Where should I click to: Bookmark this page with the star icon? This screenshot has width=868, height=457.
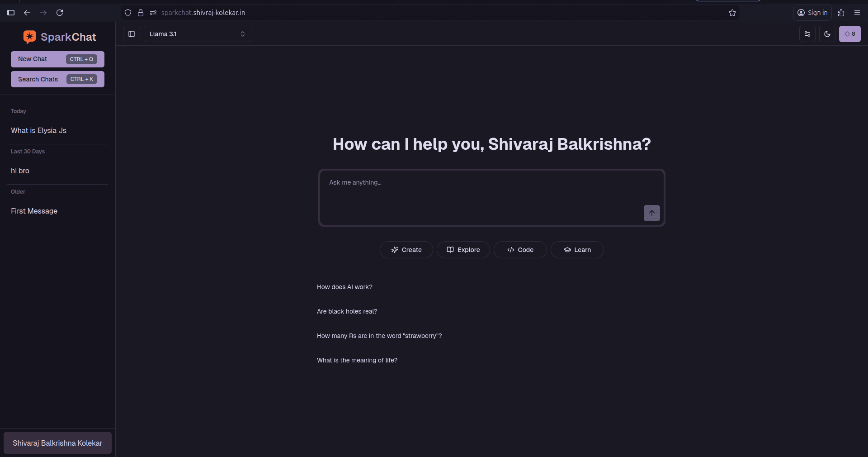click(732, 13)
